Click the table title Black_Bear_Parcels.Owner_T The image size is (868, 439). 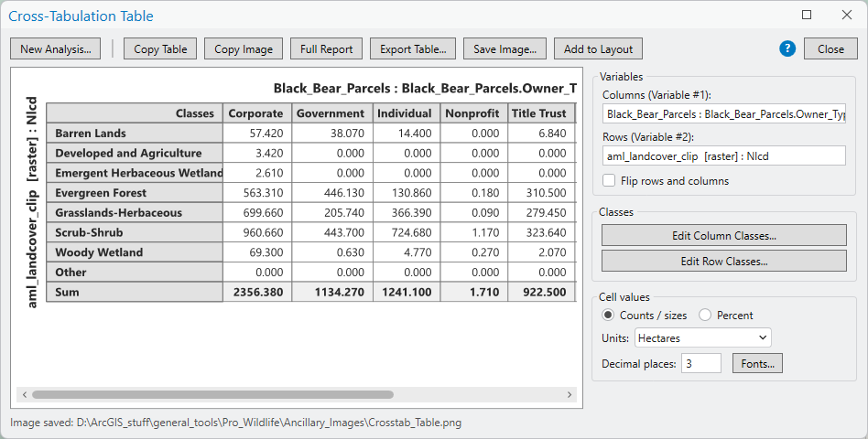click(x=489, y=89)
